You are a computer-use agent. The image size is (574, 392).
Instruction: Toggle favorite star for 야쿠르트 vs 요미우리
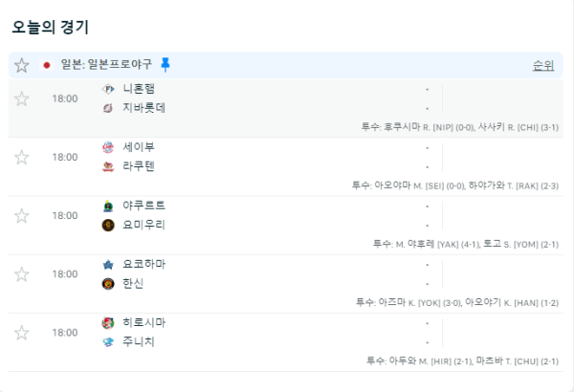tap(22, 216)
